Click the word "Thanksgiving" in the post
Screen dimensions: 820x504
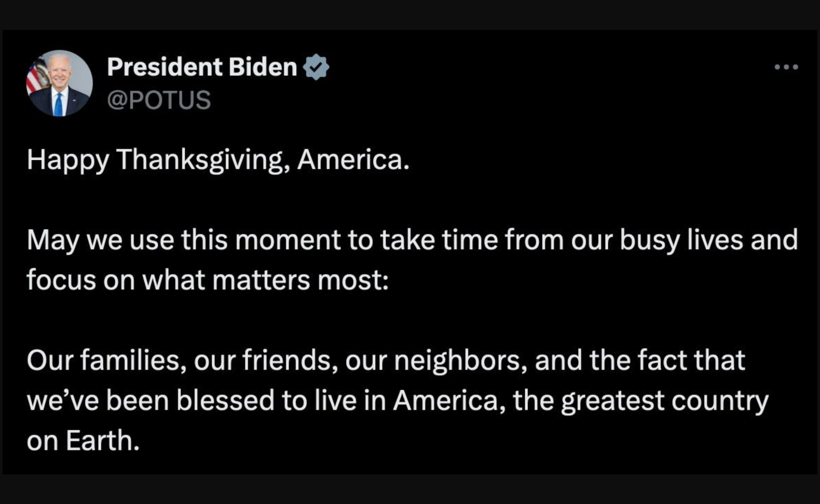tap(202, 159)
